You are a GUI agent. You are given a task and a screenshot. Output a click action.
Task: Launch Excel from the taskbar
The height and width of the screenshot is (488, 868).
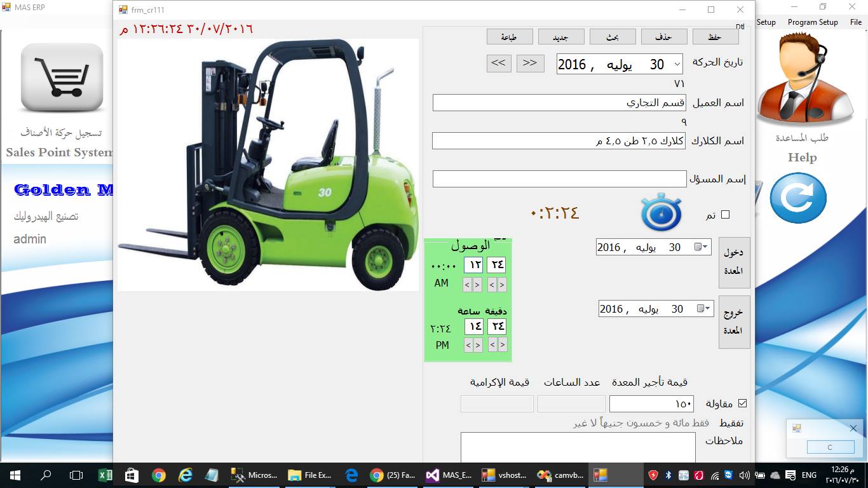coord(105,475)
